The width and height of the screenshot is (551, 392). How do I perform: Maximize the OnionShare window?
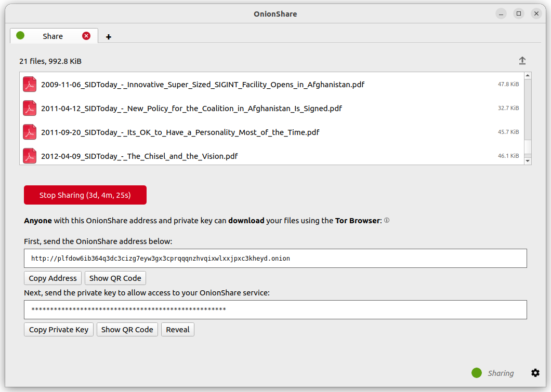[x=519, y=13]
